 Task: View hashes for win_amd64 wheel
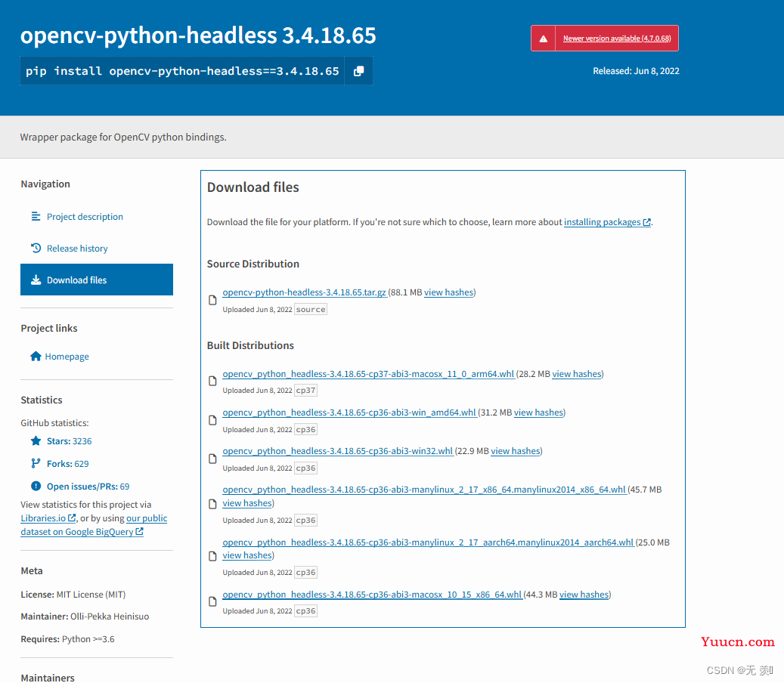pyautogui.click(x=538, y=413)
